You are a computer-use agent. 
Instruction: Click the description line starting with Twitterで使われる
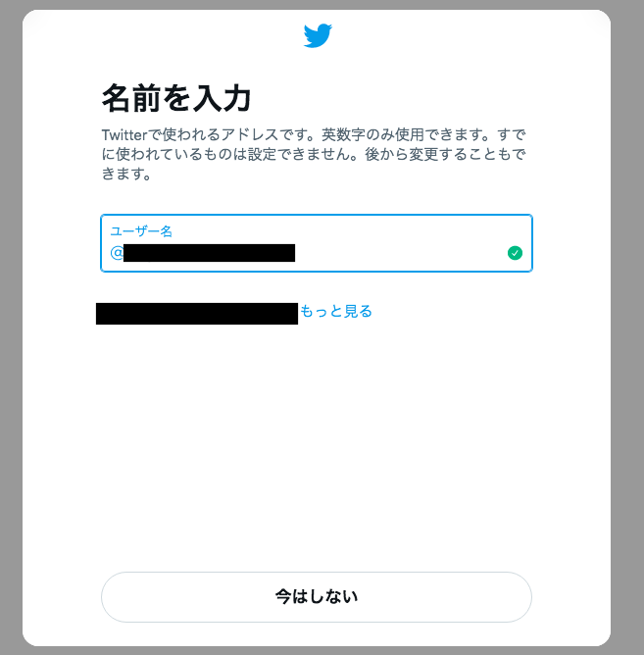click(x=314, y=135)
